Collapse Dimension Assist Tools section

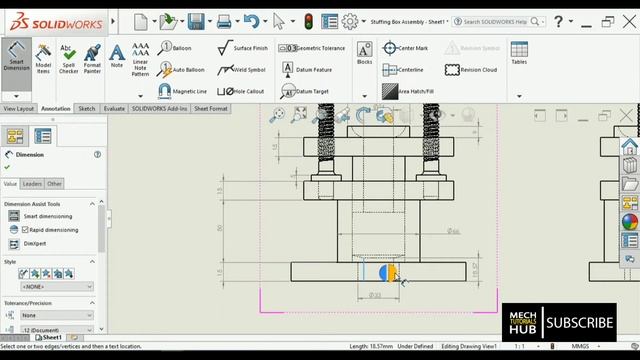click(92, 204)
